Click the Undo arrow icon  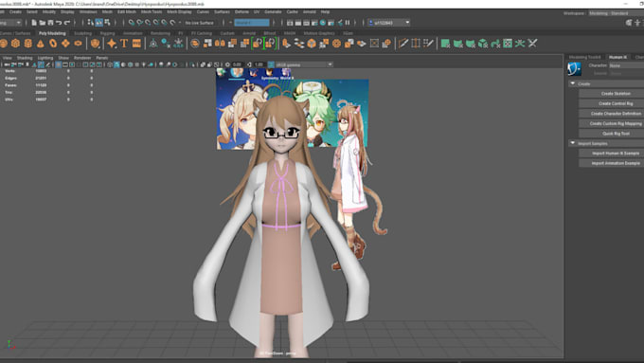pos(59,23)
